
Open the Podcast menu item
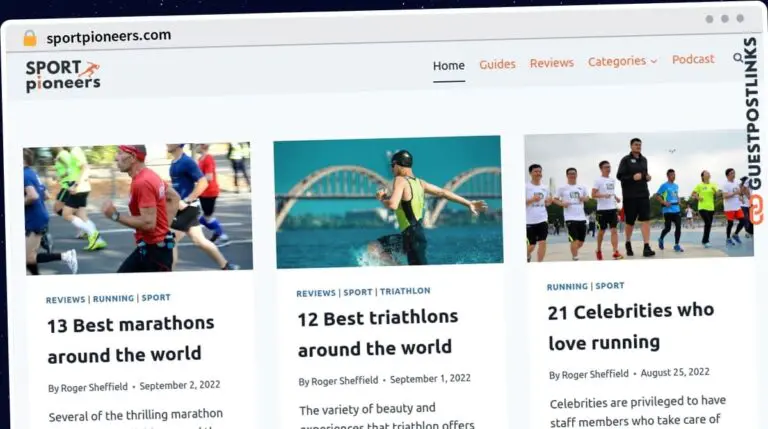(x=693, y=59)
